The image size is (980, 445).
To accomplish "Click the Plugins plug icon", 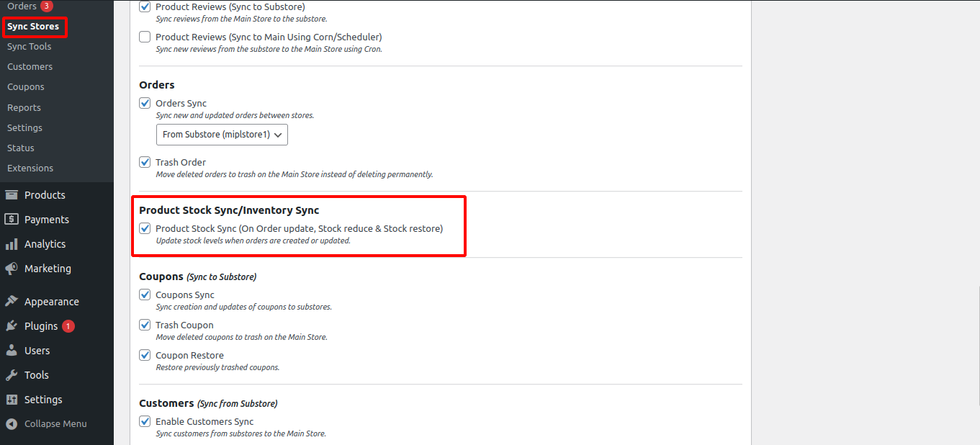I will coord(12,326).
